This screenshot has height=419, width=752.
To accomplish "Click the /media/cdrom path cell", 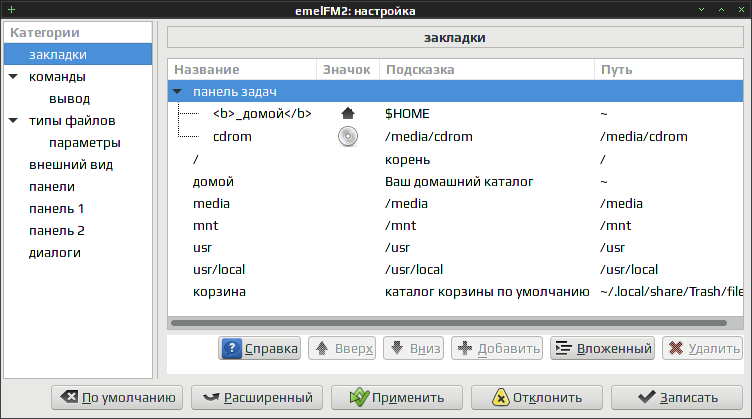I will tap(644, 137).
